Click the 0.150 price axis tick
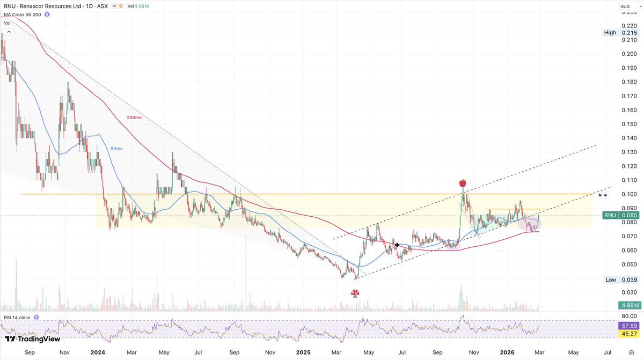 (629, 124)
